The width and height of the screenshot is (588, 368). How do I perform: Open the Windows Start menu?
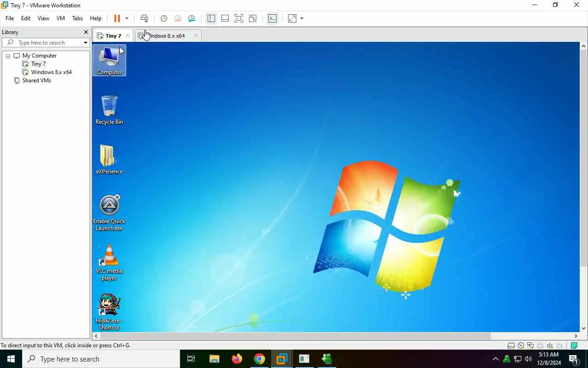tap(11, 359)
